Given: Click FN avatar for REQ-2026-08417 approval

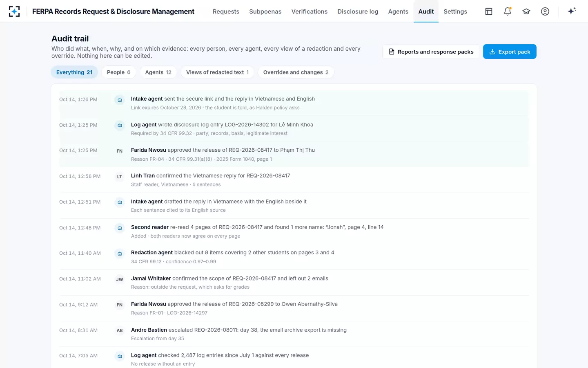Looking at the screenshot, I should tap(120, 151).
